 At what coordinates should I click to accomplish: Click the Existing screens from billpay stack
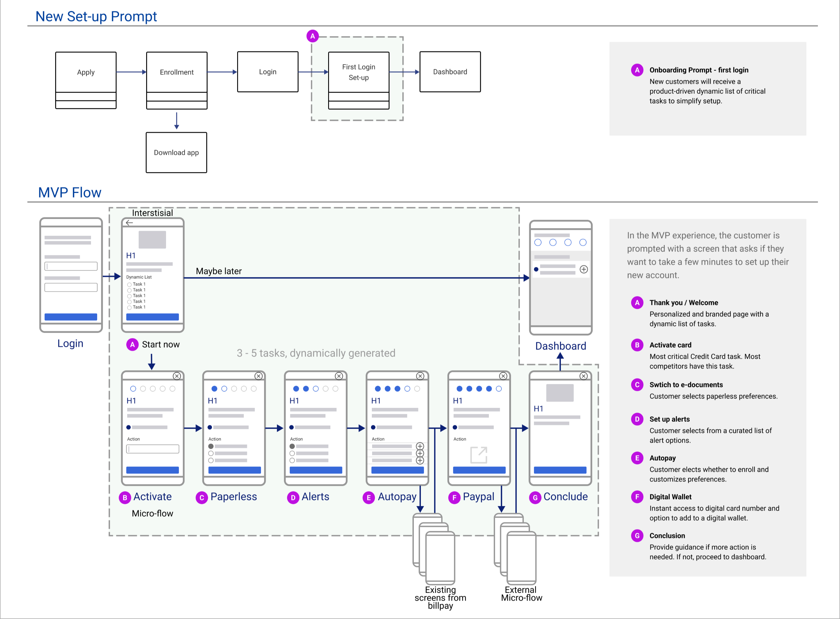coord(434,549)
